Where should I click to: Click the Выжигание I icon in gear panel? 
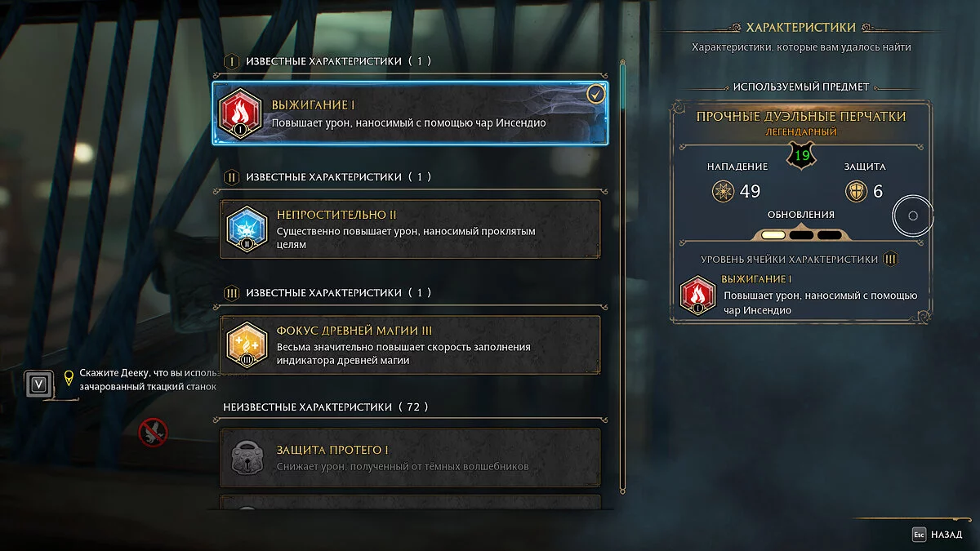(x=698, y=295)
